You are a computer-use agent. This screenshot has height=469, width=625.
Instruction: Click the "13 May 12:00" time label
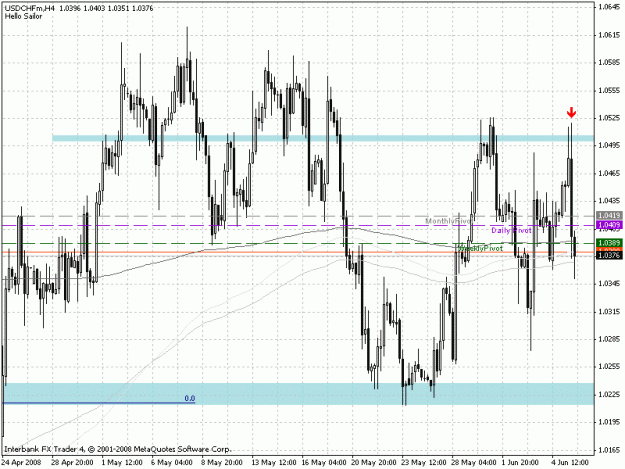(274, 462)
